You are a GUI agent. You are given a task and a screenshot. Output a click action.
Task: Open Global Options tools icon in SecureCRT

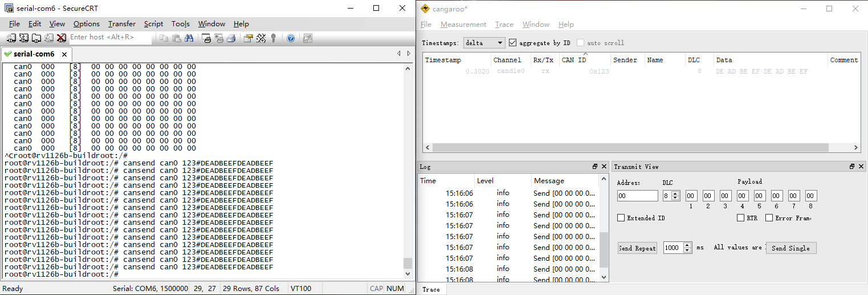[261, 38]
